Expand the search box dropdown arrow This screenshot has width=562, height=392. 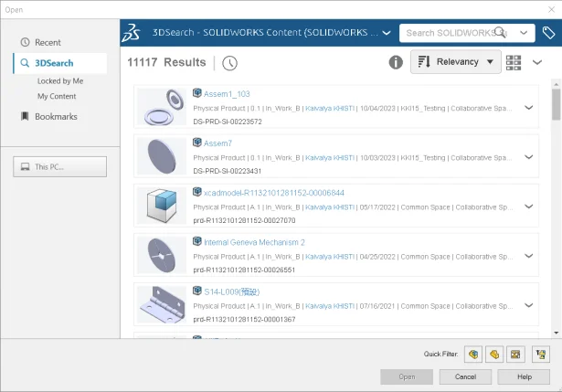pos(524,33)
